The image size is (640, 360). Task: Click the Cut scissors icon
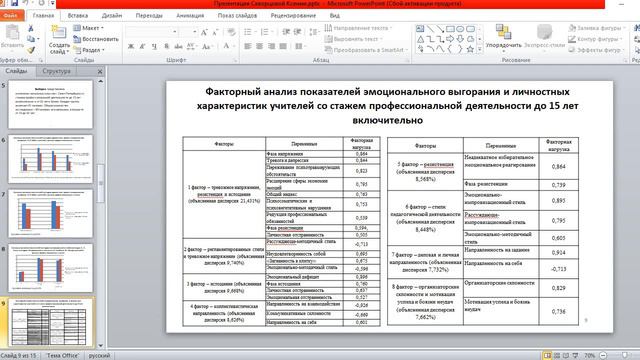tap(31, 28)
